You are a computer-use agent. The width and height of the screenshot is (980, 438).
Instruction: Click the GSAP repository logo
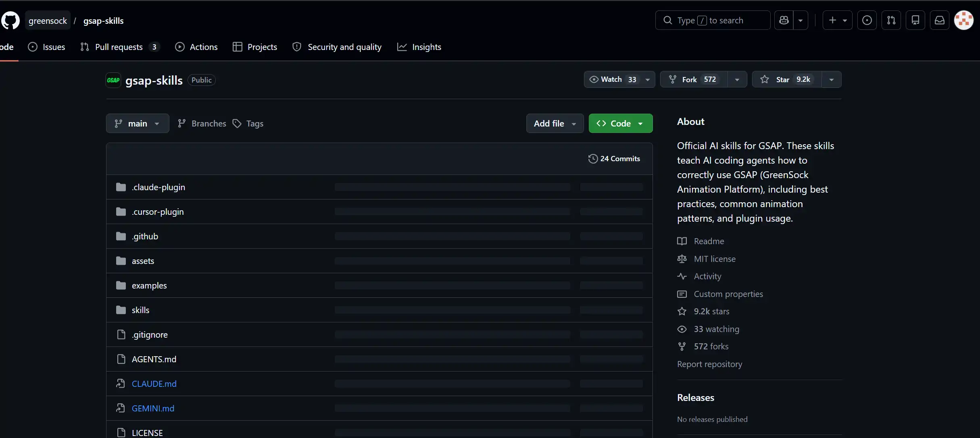pyautogui.click(x=113, y=80)
